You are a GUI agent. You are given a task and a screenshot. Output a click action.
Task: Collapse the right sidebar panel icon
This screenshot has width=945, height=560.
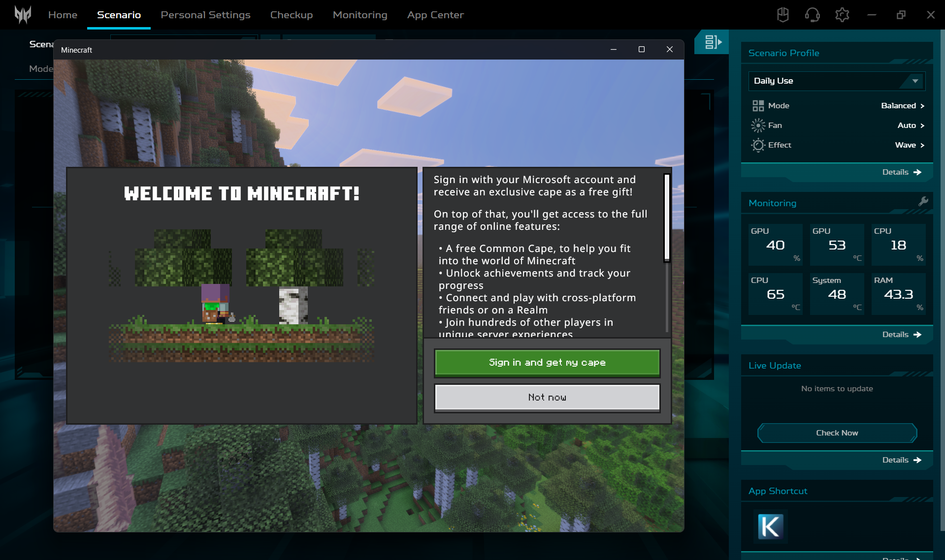[x=712, y=42]
